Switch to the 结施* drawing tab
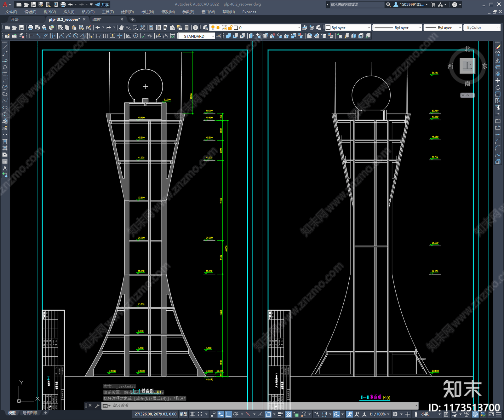The width and height of the screenshot is (504, 420). (97, 20)
